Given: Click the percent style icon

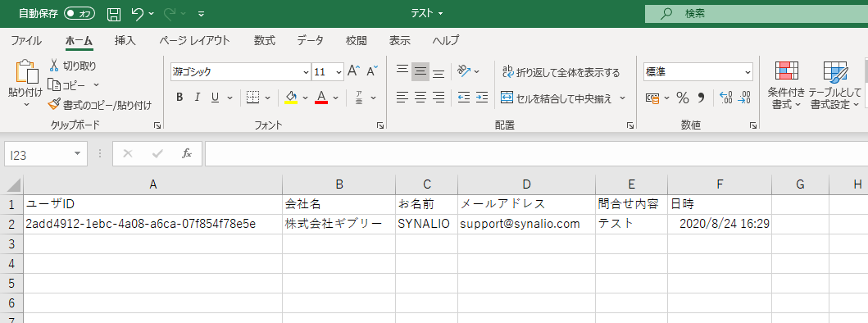Looking at the screenshot, I should click(683, 98).
